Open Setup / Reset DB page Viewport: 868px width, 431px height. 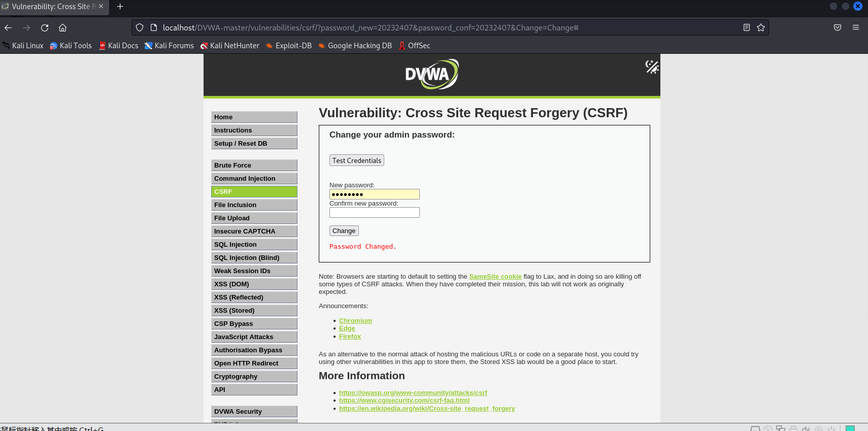pos(254,143)
